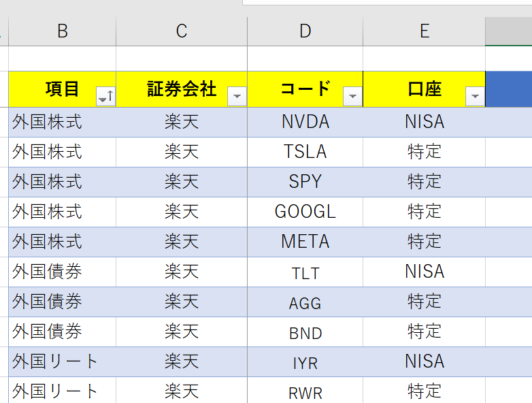Image resolution: width=532 pixels, height=403 pixels.
Task: Click the 楽天 cell in RWR row
Action: click(x=182, y=390)
